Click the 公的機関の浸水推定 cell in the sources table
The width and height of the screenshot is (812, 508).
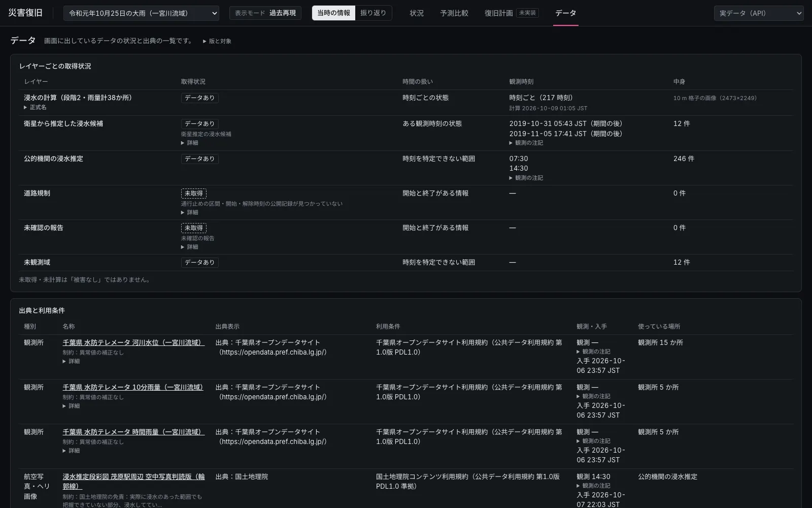click(667, 477)
